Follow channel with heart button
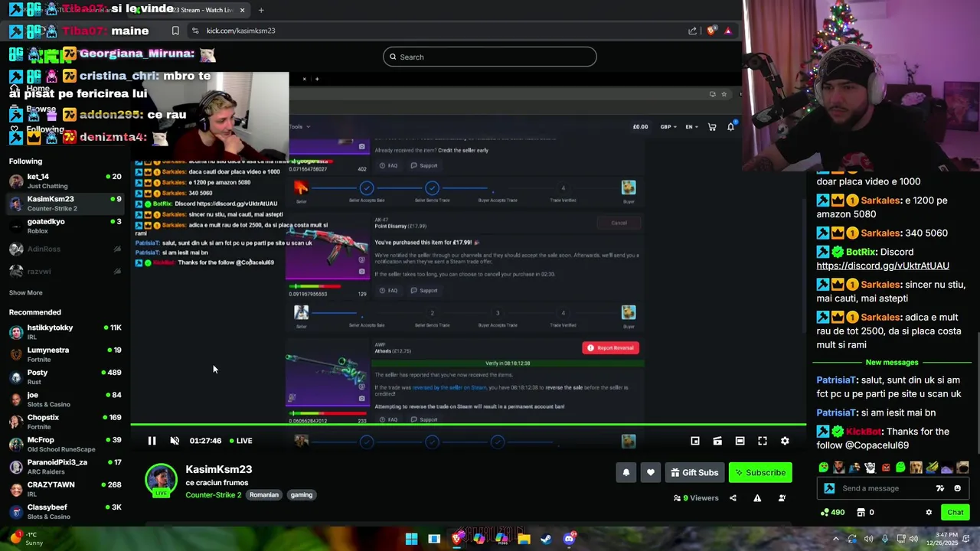This screenshot has height=551, width=980. [651, 472]
